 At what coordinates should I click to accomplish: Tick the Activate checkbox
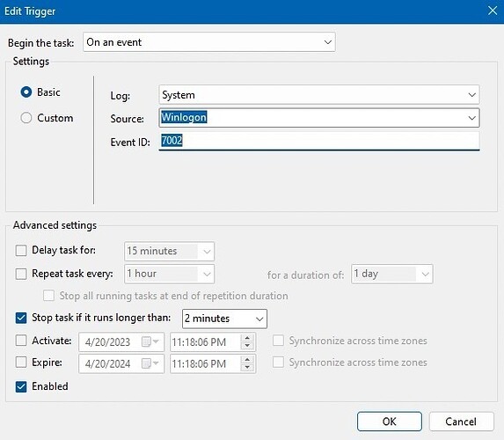tap(21, 341)
